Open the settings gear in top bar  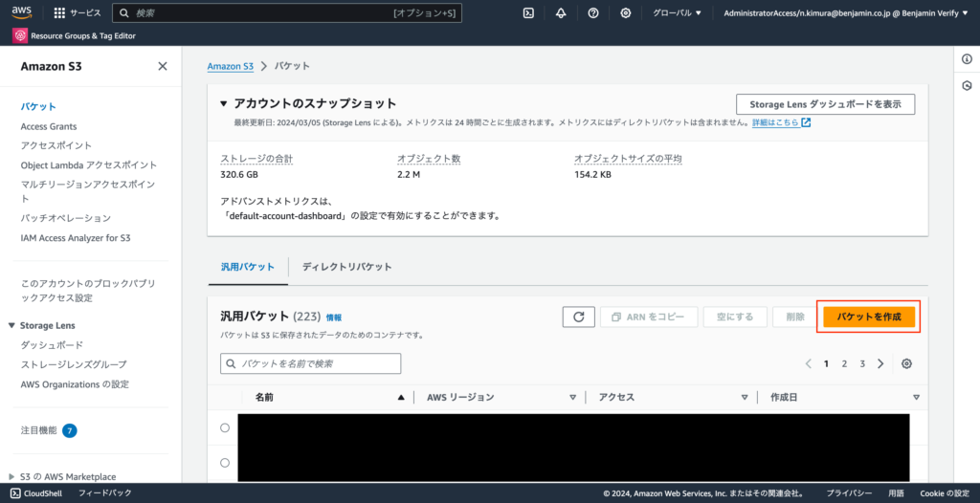[626, 13]
